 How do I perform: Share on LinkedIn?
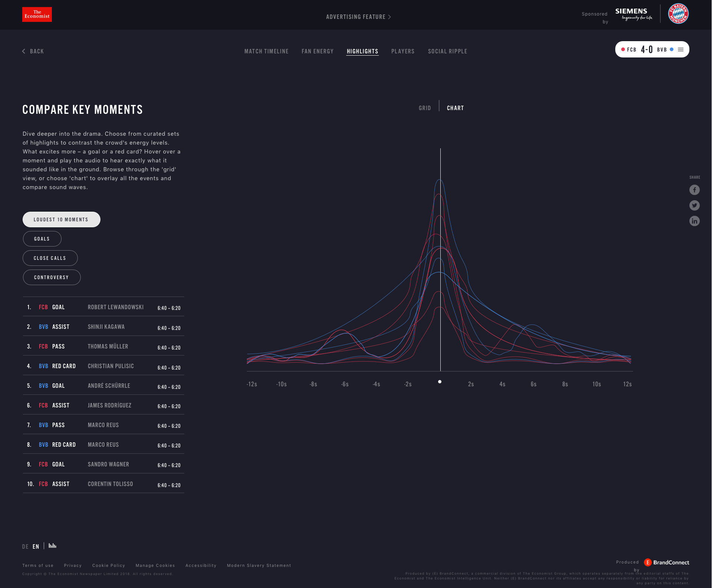(694, 221)
